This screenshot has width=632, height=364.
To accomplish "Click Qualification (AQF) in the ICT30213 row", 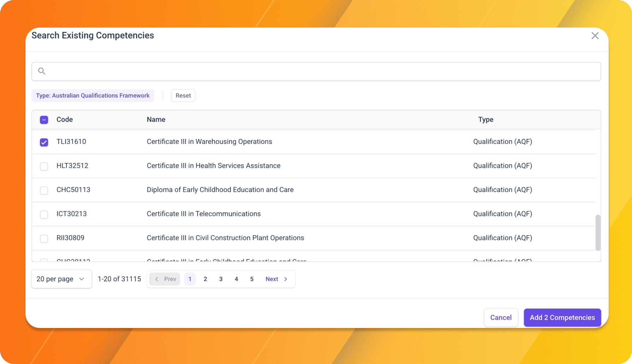I will (x=503, y=213).
